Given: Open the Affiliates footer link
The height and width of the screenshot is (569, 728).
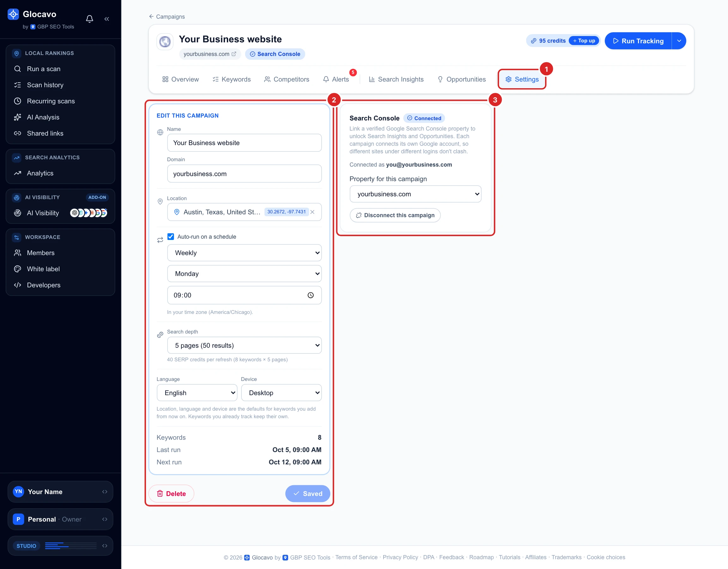Looking at the screenshot, I should click(x=536, y=557).
